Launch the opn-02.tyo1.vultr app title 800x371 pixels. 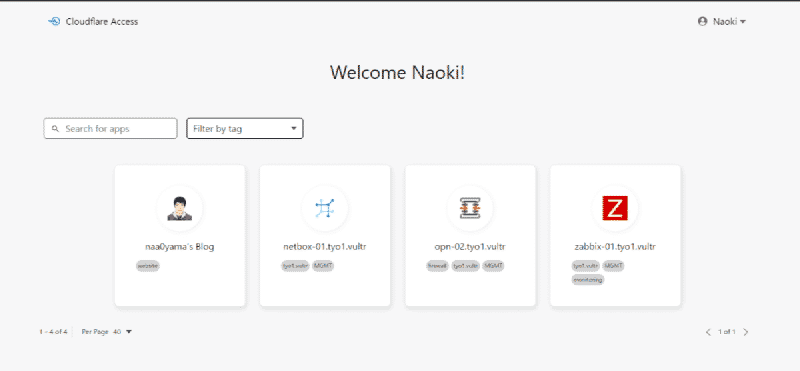[x=470, y=247]
